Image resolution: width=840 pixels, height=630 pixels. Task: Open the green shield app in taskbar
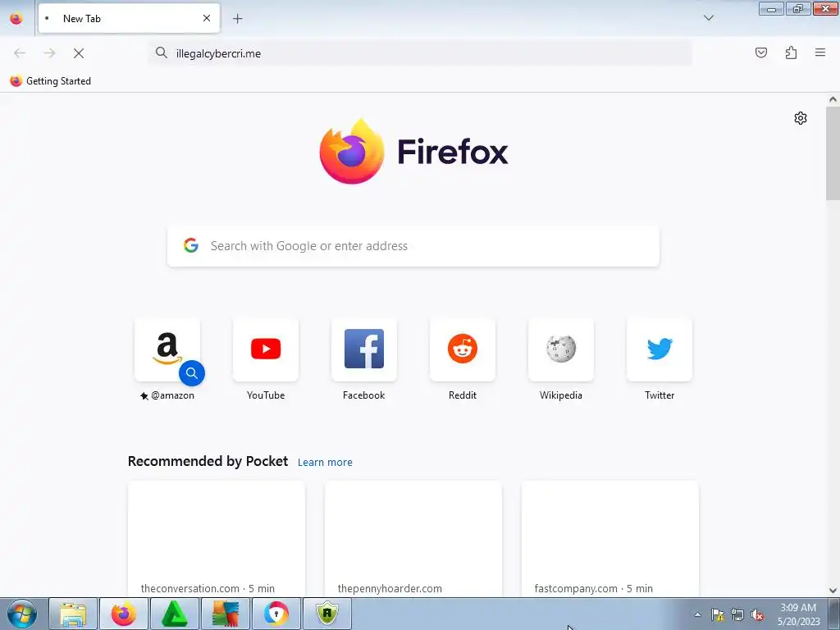(327, 614)
